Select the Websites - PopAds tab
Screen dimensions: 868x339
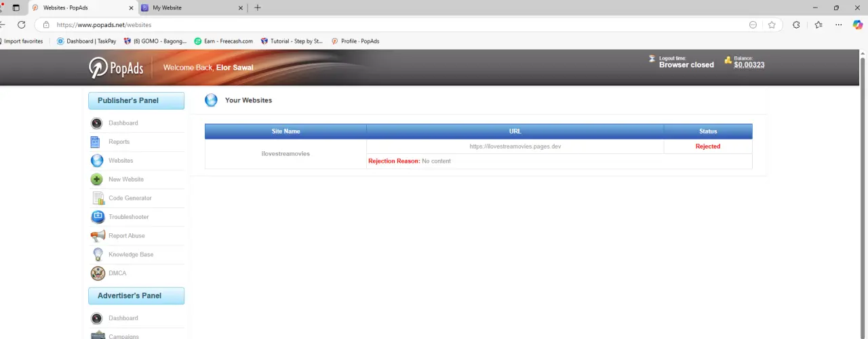pyautogui.click(x=82, y=7)
